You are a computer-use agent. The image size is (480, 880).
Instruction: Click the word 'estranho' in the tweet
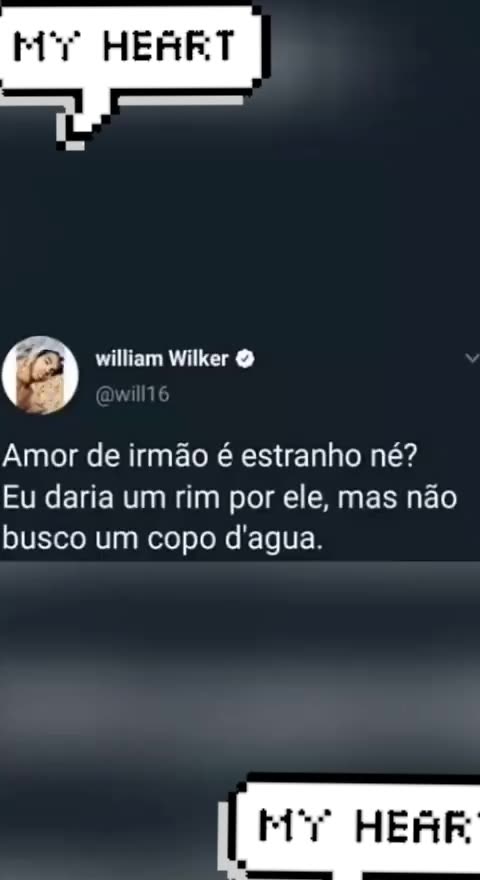[x=301, y=458]
